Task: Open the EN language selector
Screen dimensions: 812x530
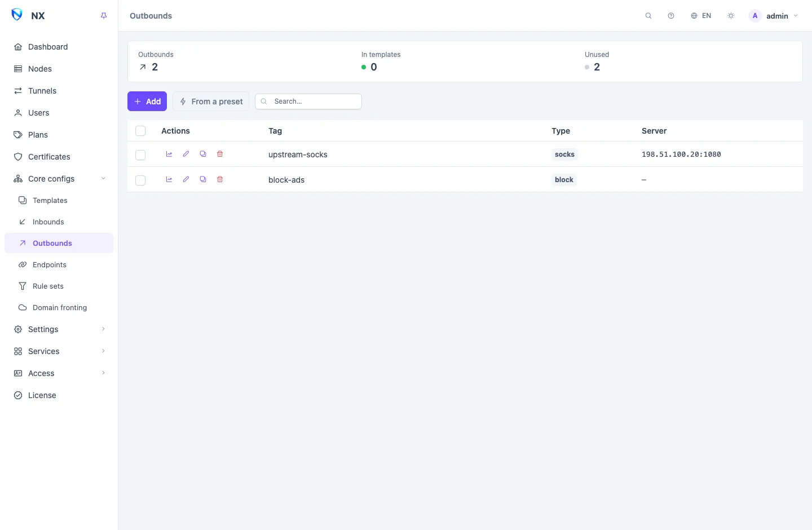Action: coord(701,16)
